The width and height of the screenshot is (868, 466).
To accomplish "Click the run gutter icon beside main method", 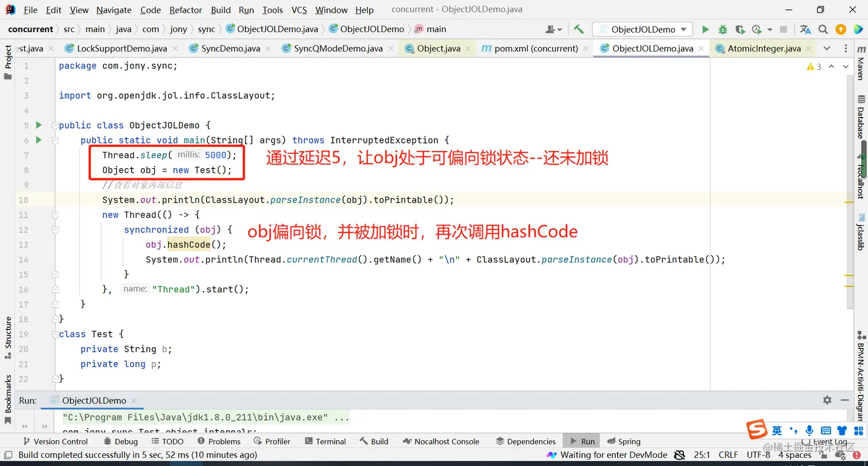I will click(38, 140).
